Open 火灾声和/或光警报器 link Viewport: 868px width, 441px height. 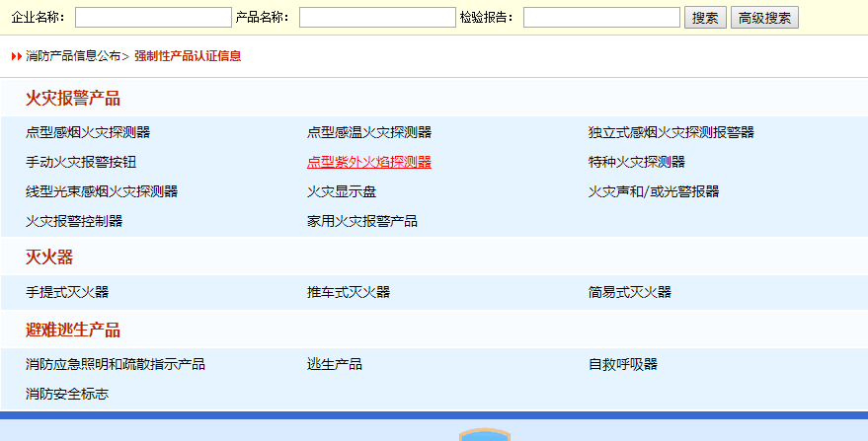coord(653,191)
